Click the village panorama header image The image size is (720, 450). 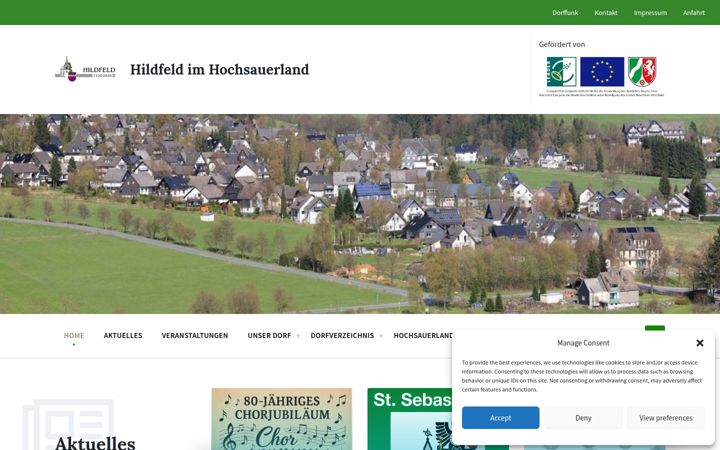coord(360,214)
